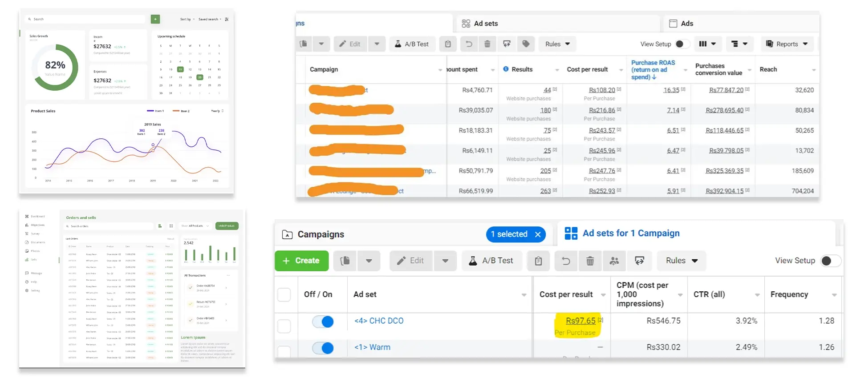Toggle the lower View Setup switch
Screen dimensions: 868x378
[830, 261]
